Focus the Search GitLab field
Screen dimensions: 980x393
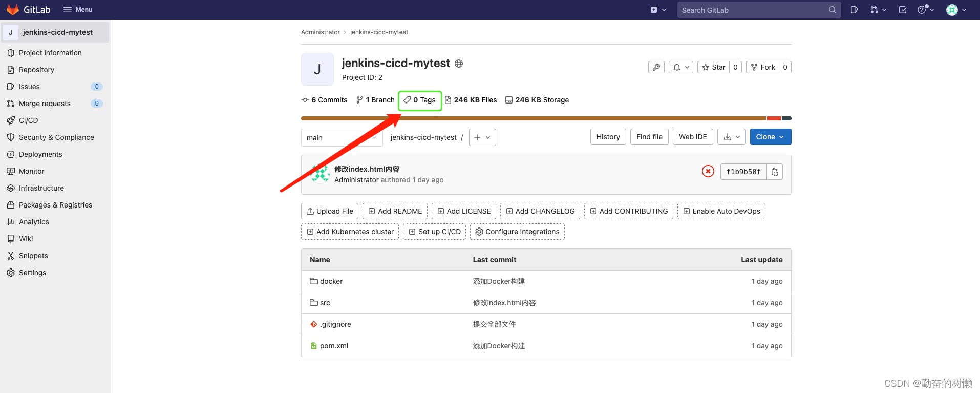759,10
